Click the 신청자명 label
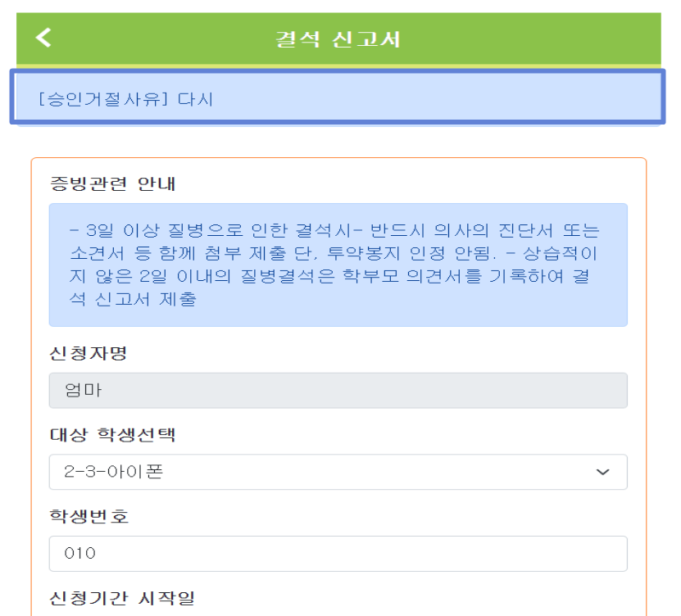This screenshot has height=616, width=681. click(89, 353)
